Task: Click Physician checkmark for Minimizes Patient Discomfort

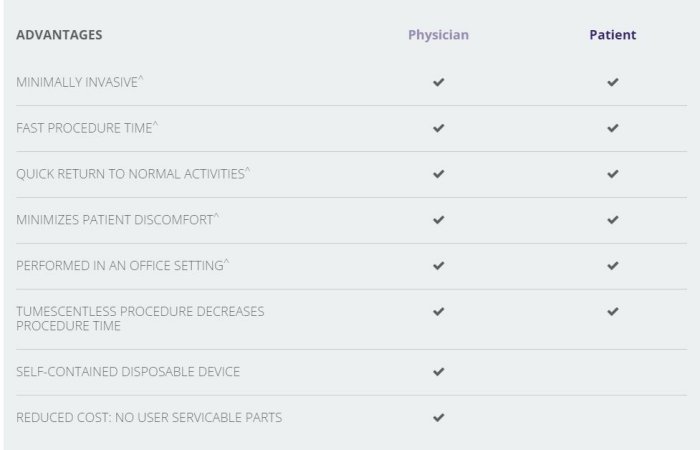Action: pyautogui.click(x=438, y=220)
